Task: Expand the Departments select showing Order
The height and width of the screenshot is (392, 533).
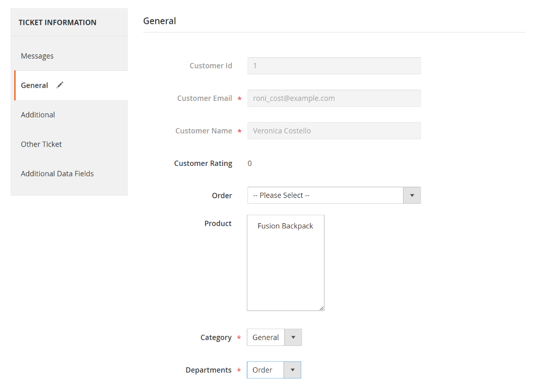Action: tap(265, 370)
